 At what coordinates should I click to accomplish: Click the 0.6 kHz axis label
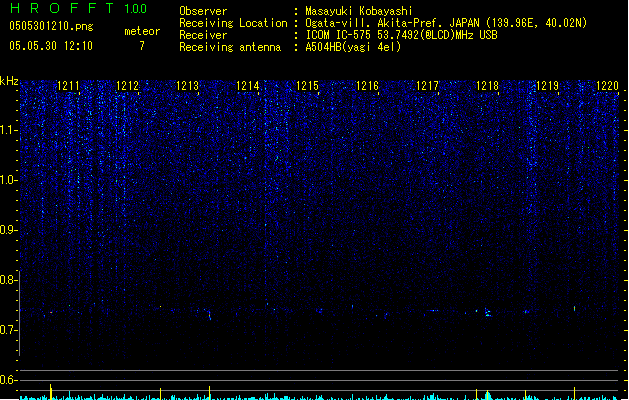click(x=9, y=380)
